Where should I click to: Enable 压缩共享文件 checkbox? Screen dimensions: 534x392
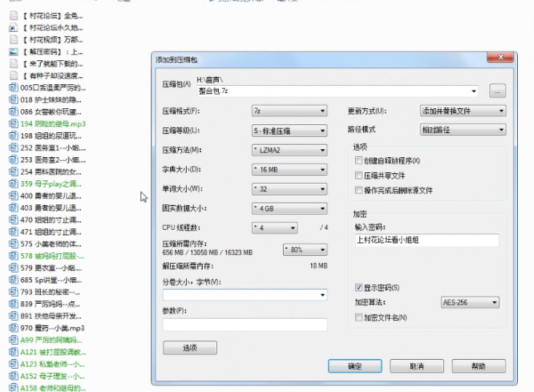[x=358, y=175]
